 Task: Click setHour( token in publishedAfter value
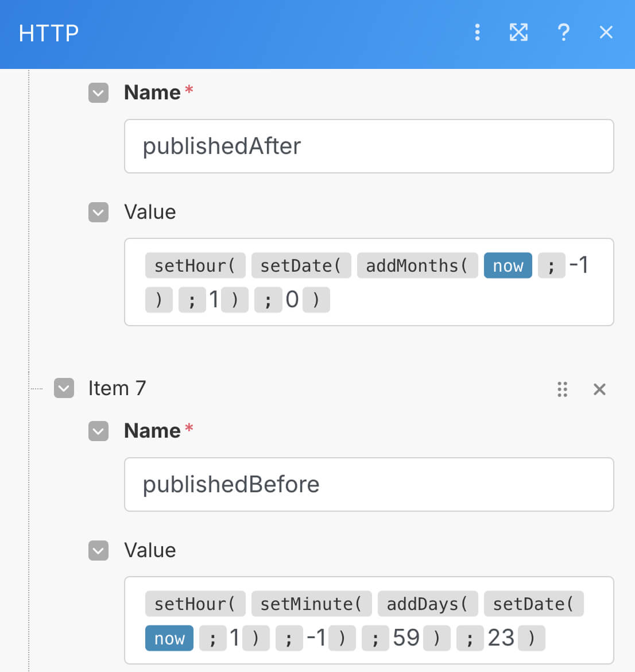tap(195, 266)
